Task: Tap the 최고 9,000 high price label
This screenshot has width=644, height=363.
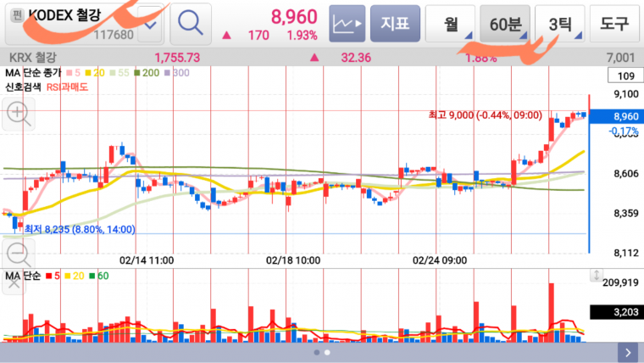Action: (485, 115)
